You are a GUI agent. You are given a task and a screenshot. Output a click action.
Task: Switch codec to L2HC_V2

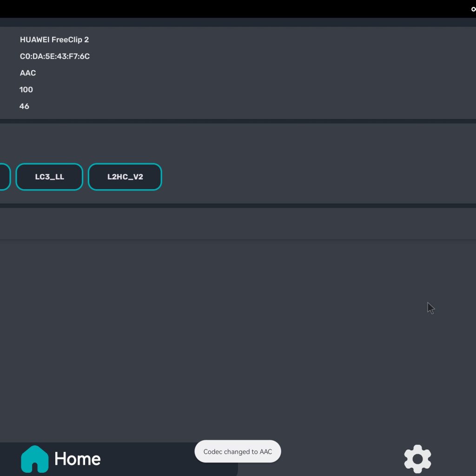[125, 177]
